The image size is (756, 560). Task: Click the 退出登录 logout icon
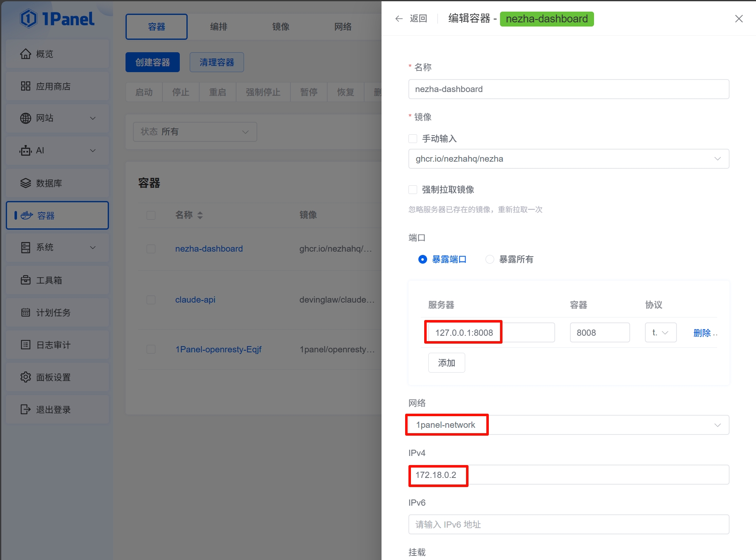26,409
